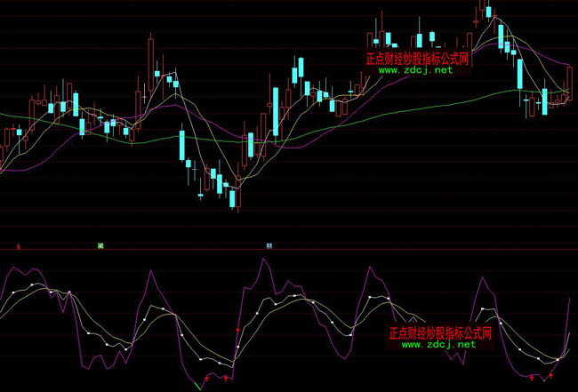The height and width of the screenshot is (392, 578).
Task: Click the first red arrow at the indicator's central trough
Action: coord(206,377)
